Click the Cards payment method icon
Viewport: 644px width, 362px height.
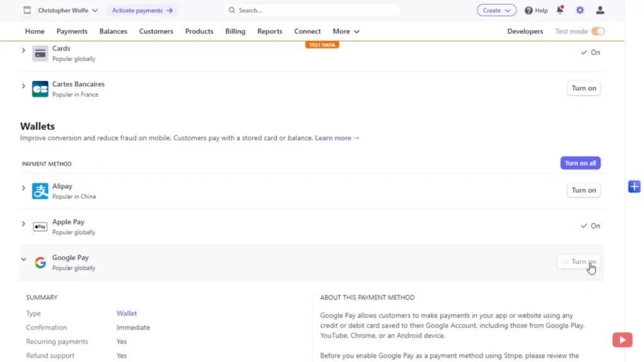pos(40,53)
